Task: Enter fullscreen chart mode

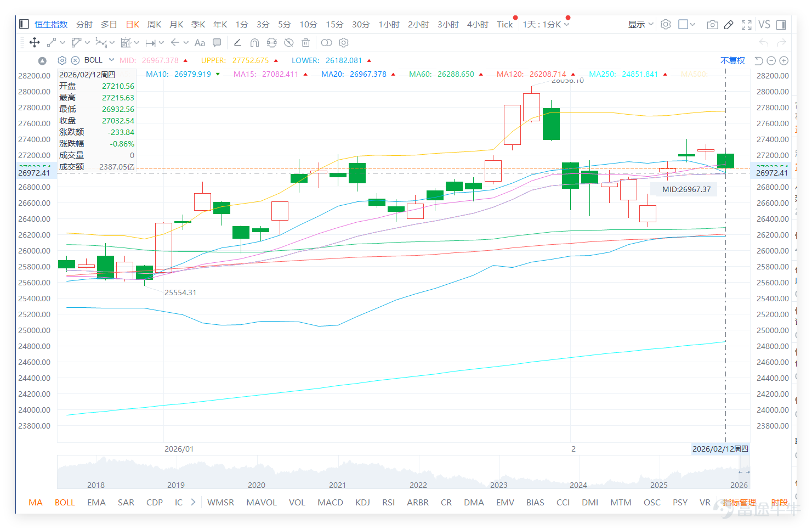Action: coord(746,25)
